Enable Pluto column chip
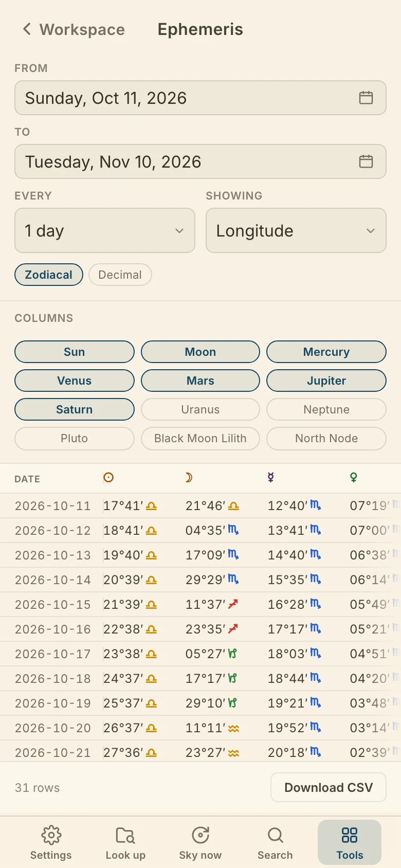The width and height of the screenshot is (401, 868). pos(75,438)
